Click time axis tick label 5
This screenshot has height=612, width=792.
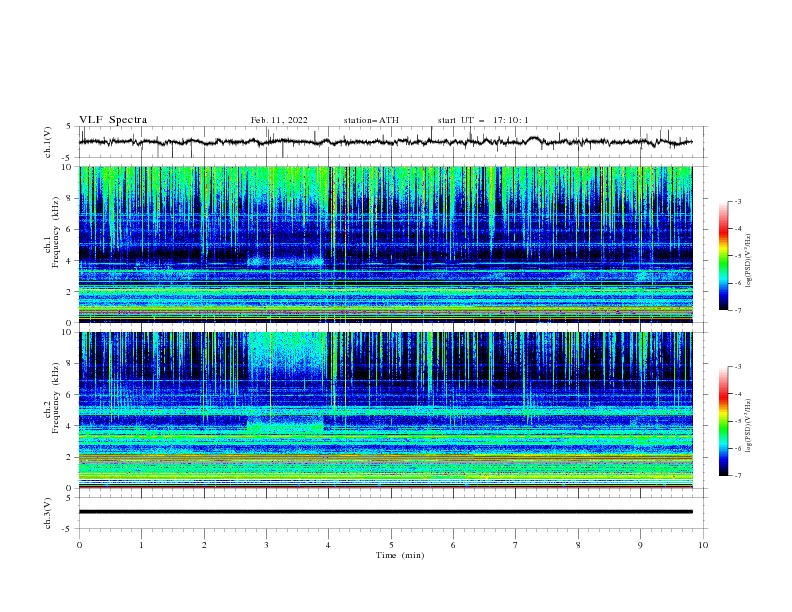click(x=391, y=545)
